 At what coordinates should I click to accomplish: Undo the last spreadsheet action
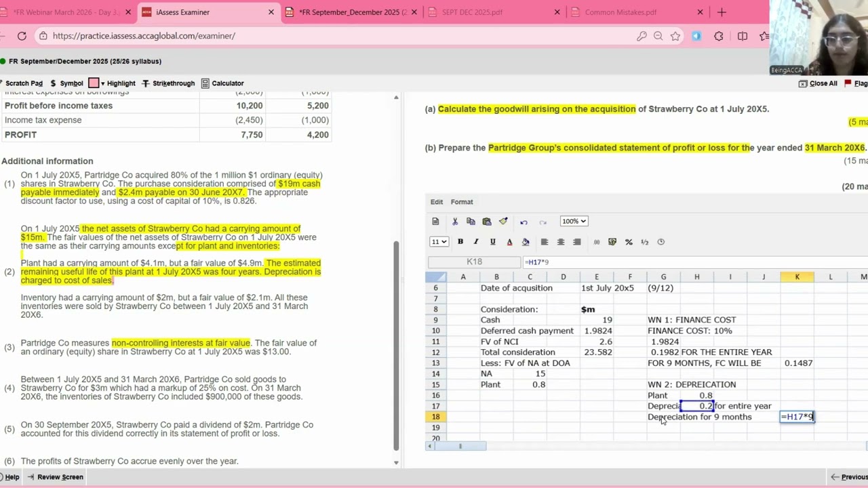point(524,222)
